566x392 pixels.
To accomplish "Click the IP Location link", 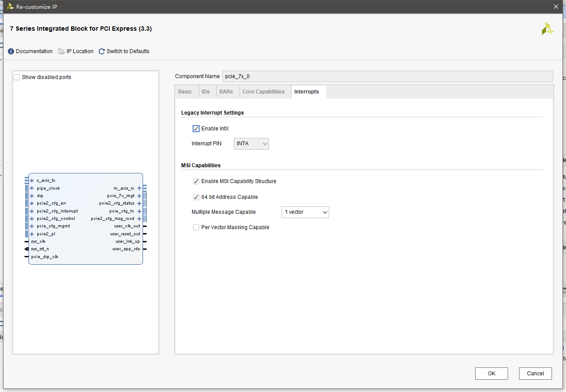I will tap(80, 51).
